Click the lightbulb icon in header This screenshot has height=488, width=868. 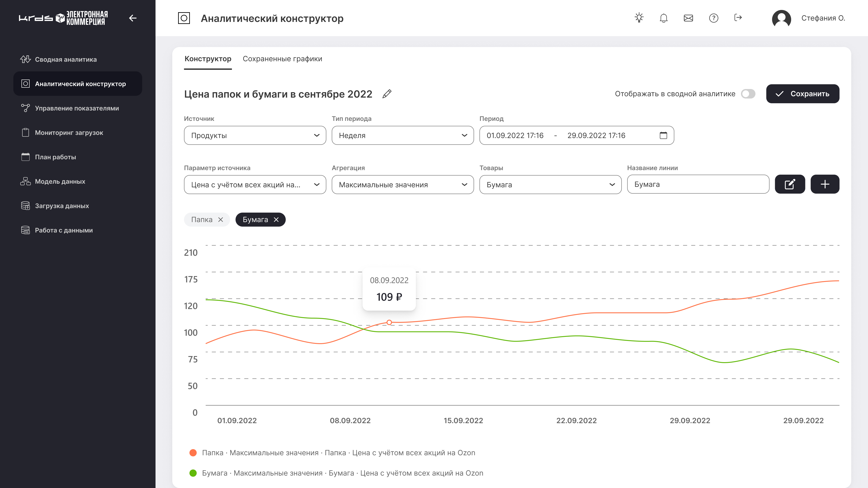point(639,18)
